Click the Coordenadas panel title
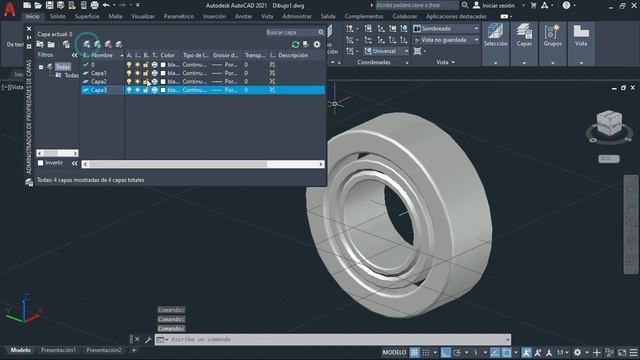 [374, 62]
